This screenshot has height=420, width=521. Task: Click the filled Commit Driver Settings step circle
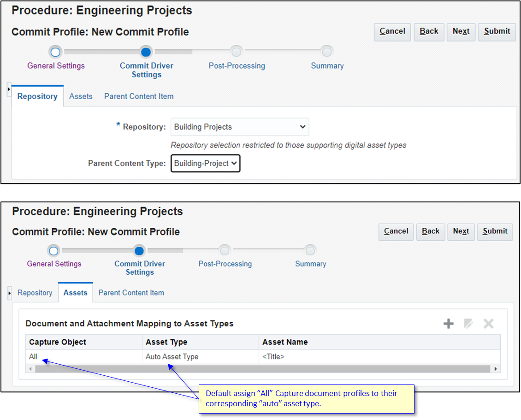[x=146, y=52]
